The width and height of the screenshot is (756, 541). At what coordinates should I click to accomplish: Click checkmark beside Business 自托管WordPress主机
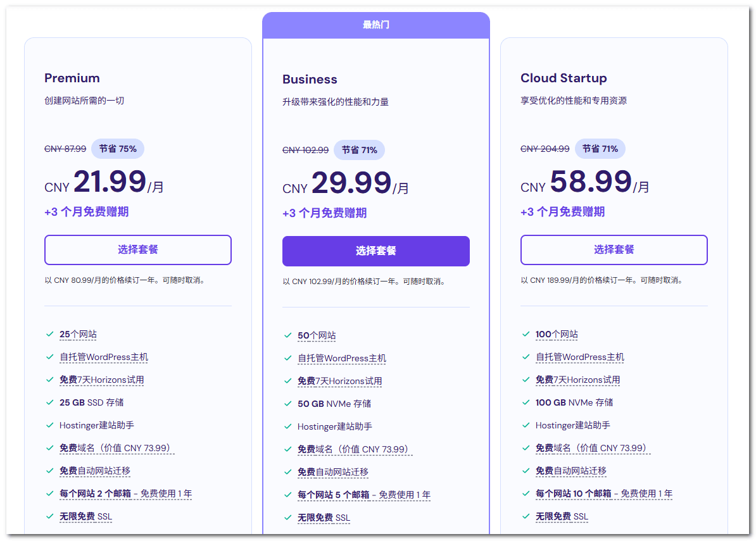coord(287,358)
